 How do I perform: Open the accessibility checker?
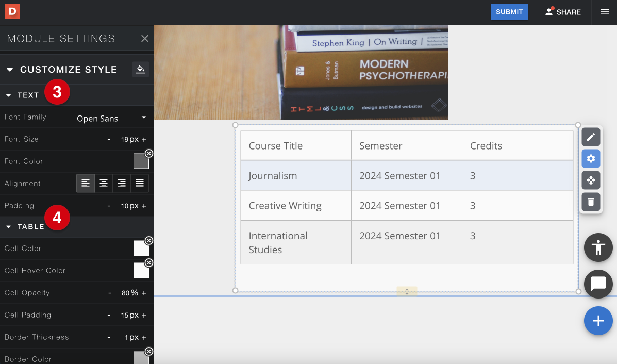(x=598, y=247)
